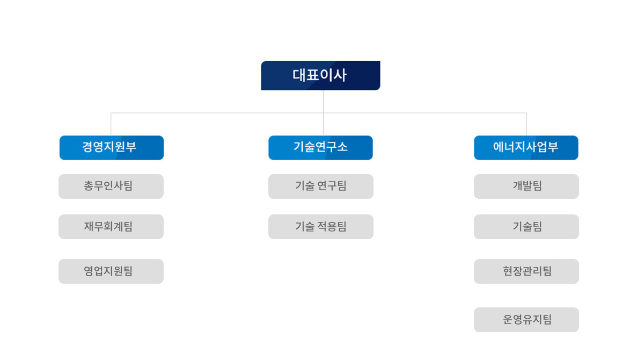Screen dimensions: 644x345
Task: Click the 경영지원부 label text
Action: point(109,147)
